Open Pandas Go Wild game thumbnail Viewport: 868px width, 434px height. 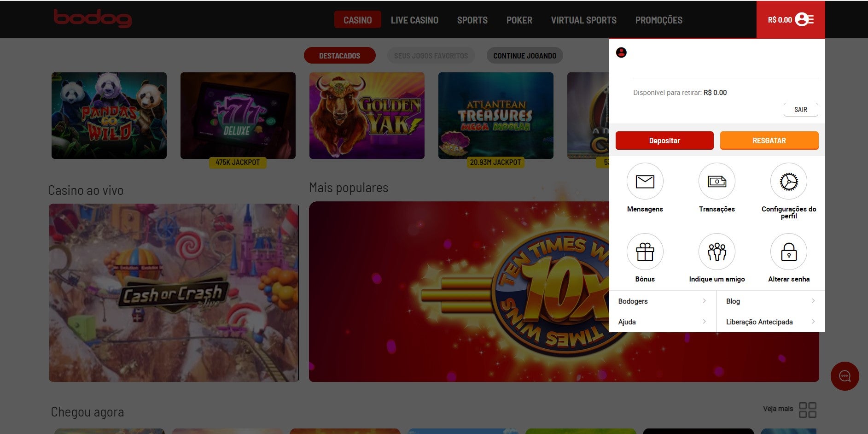(109, 116)
